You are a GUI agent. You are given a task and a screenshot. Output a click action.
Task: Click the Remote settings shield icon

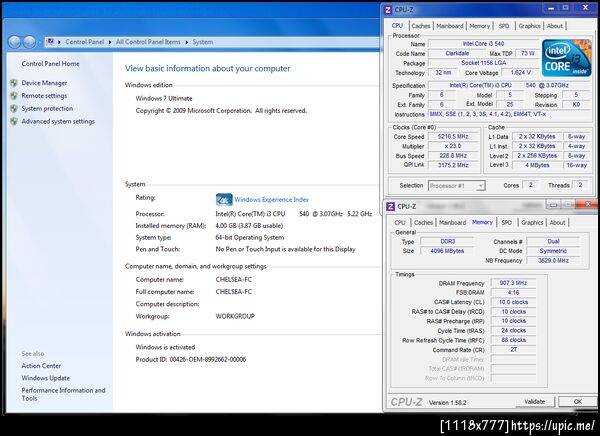[x=14, y=96]
